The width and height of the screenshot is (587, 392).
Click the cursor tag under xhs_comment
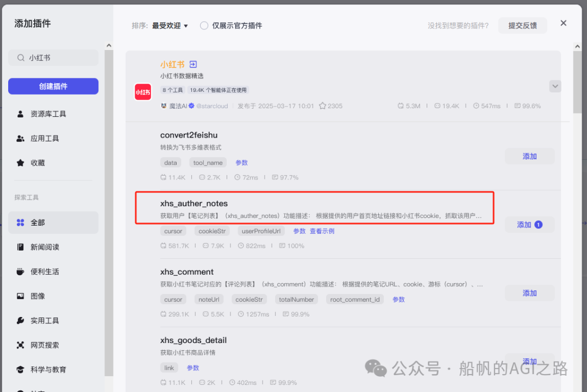(x=173, y=300)
